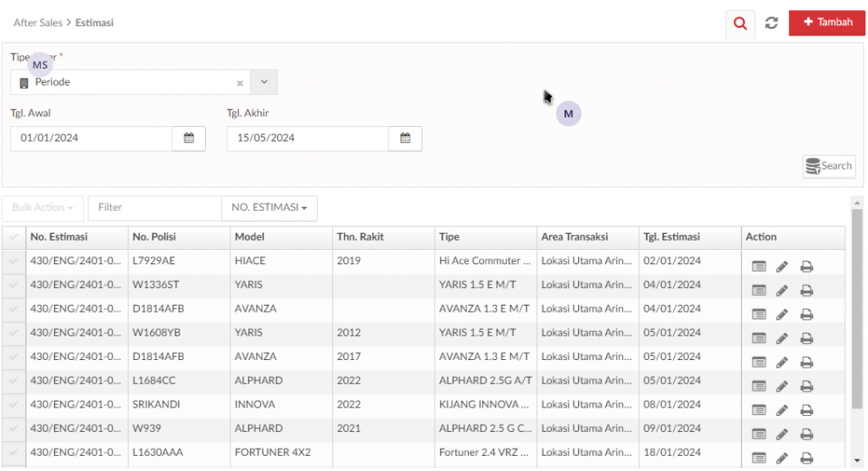View details of SRIKANDI row
Screen dimensions: 868x471
(759, 410)
